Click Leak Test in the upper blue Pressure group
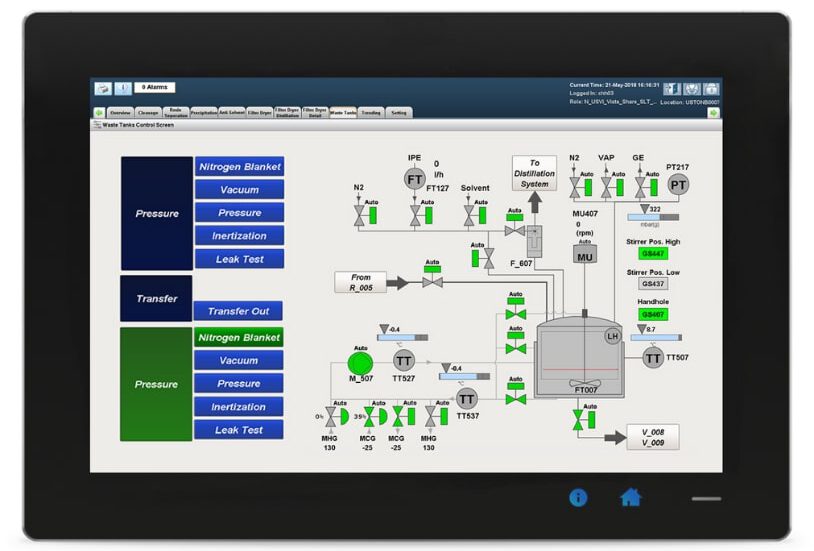The width and height of the screenshot is (814, 551). point(239,259)
